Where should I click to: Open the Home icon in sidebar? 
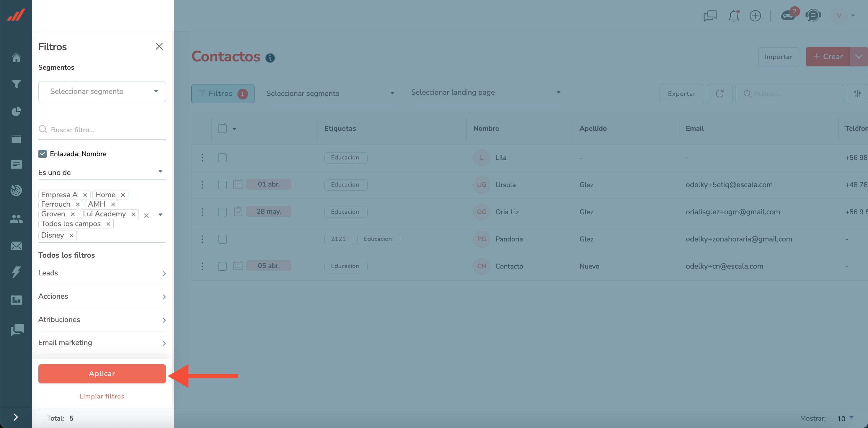pyautogui.click(x=16, y=57)
